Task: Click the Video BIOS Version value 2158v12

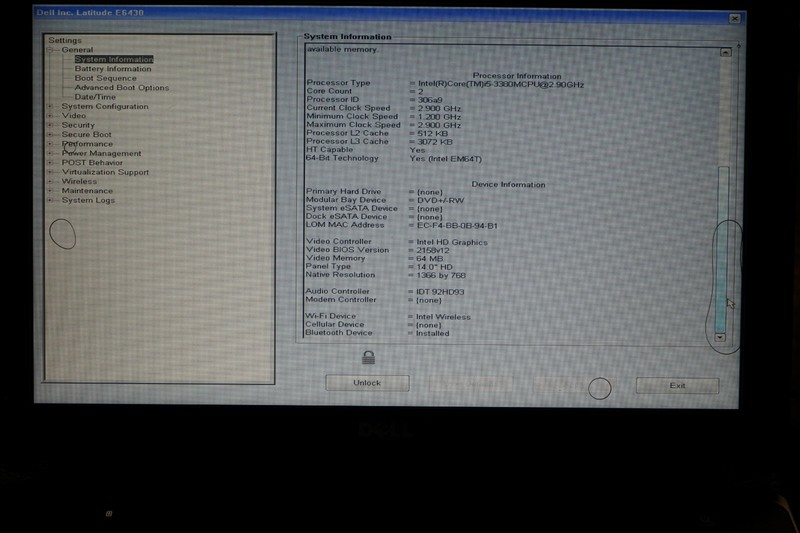Action: (433, 250)
